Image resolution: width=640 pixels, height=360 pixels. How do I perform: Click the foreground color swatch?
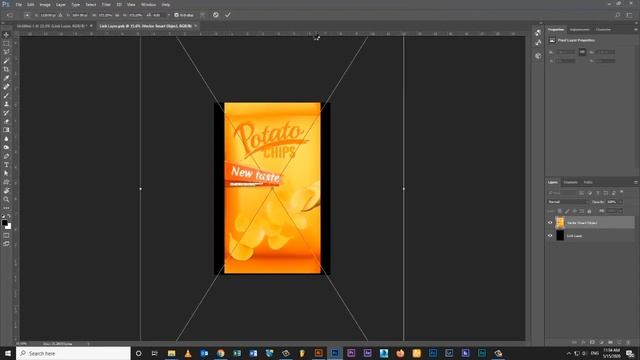coord(4,223)
